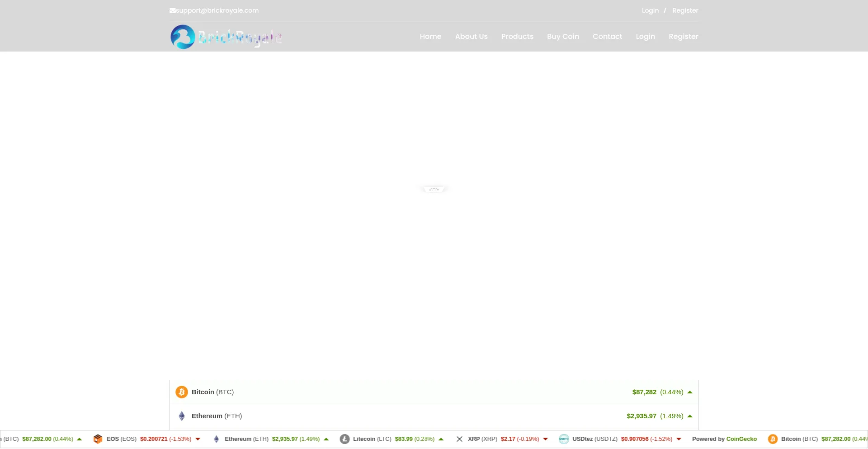Open the Products menu

[517, 37]
